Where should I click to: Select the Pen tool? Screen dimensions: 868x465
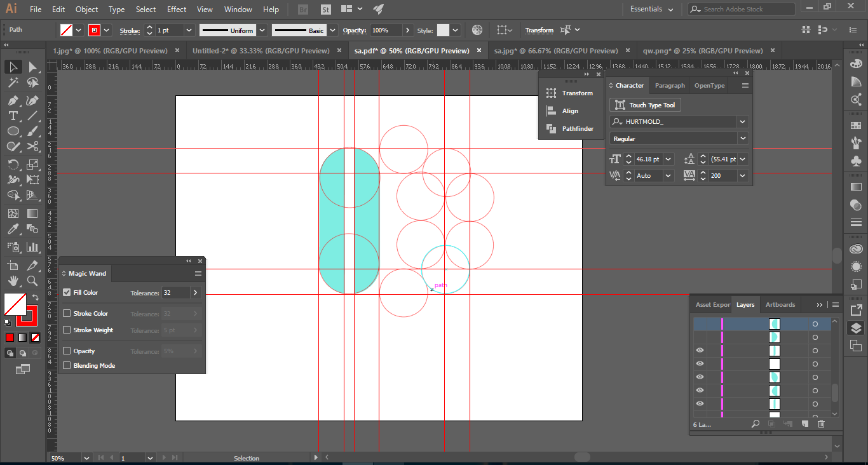[x=13, y=100]
